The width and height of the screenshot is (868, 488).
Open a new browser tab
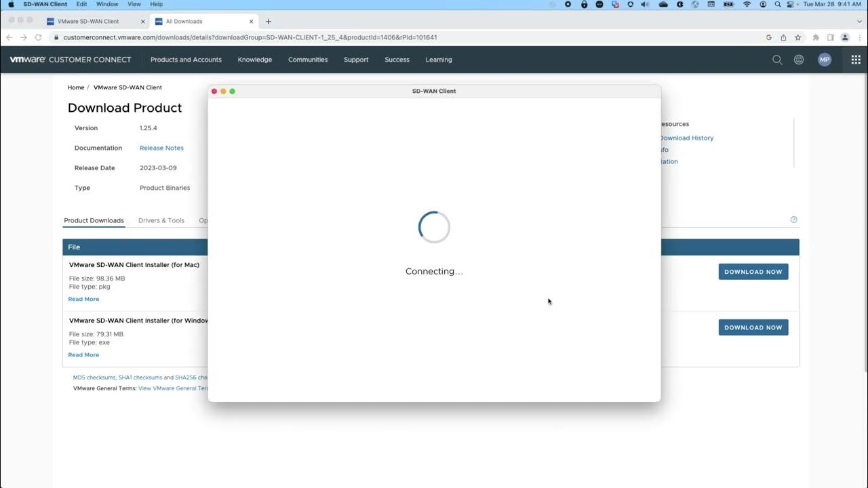269,22
